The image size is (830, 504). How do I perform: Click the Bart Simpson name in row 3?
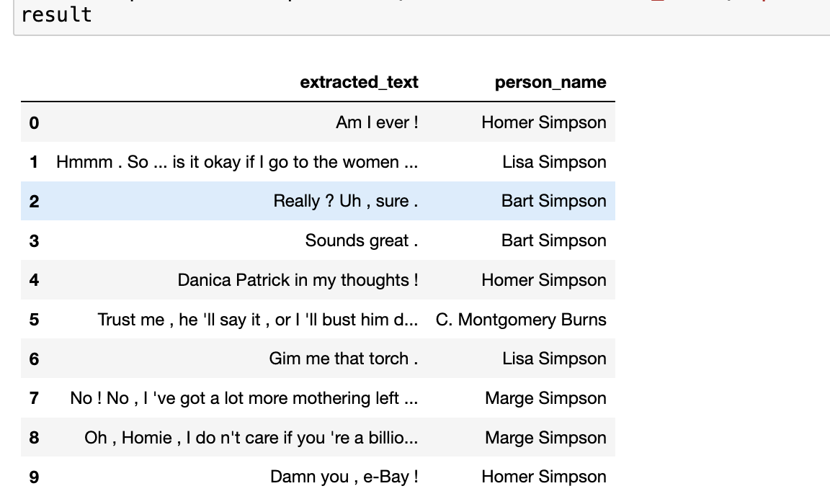click(x=553, y=240)
